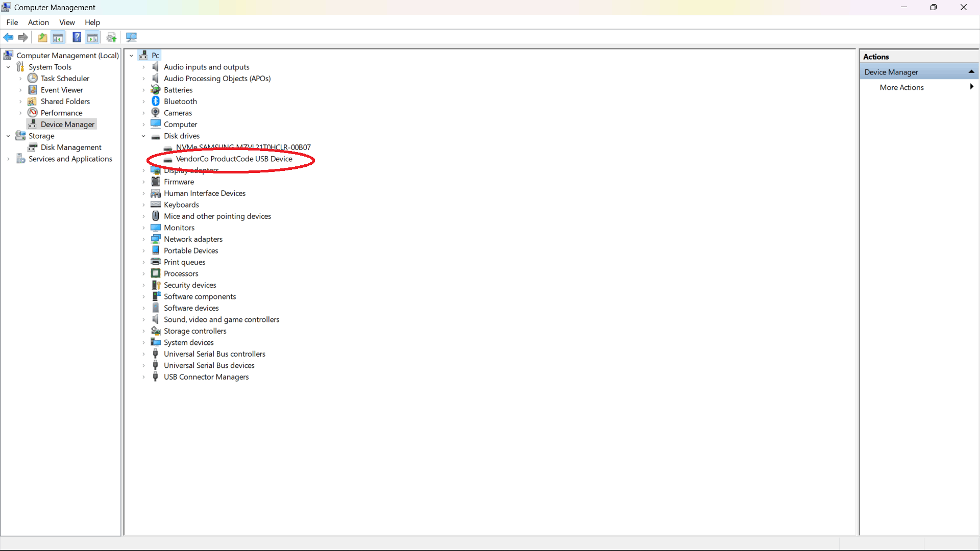Click the Storage controllers icon
This screenshot has height=551, width=980.
[156, 331]
